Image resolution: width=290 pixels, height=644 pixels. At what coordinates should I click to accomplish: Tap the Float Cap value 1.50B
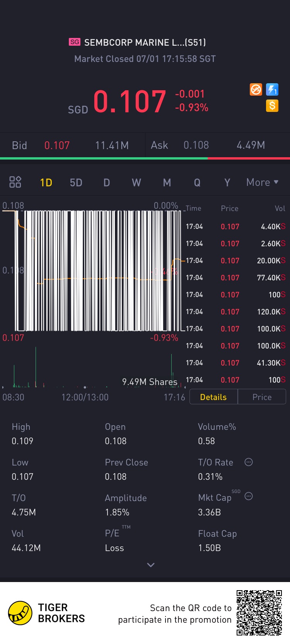209,548
